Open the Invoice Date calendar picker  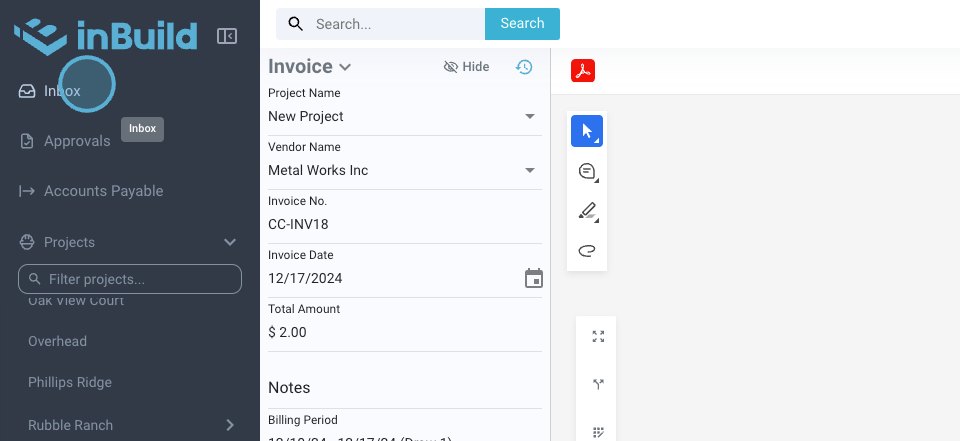pyautogui.click(x=534, y=278)
